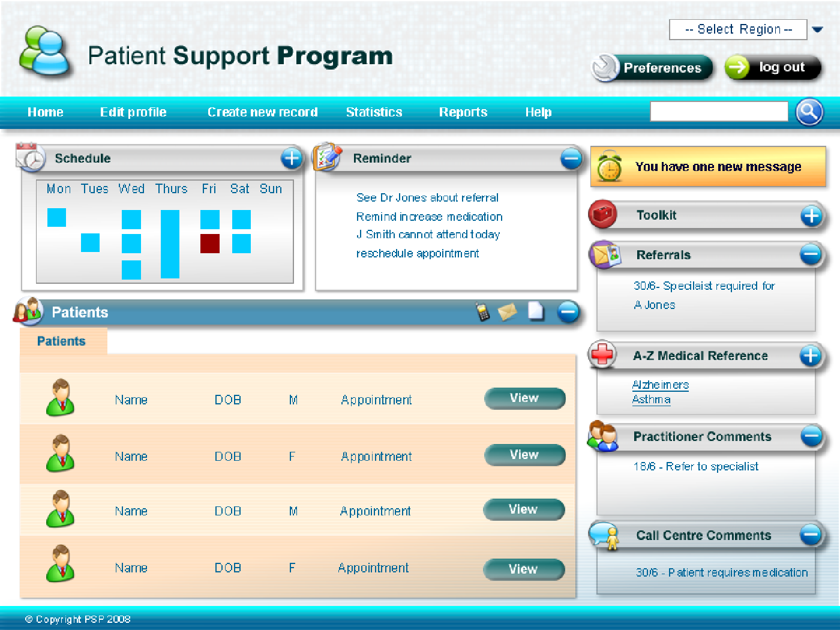View the first patient (M) record
This screenshot has width=840, height=630.
pyautogui.click(x=524, y=398)
